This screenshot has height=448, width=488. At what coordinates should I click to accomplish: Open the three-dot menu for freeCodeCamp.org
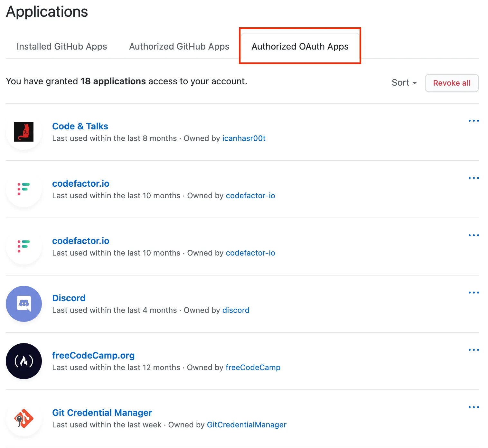pyautogui.click(x=474, y=350)
